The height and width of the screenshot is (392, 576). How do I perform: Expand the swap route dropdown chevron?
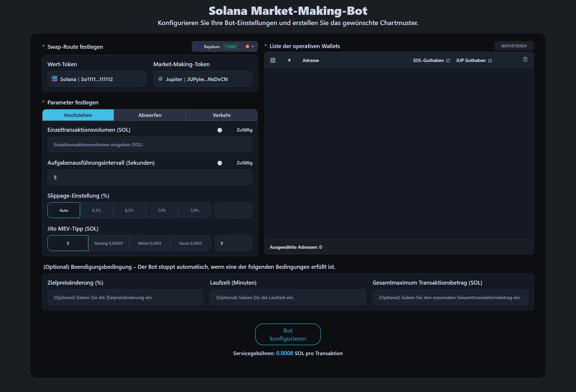pos(253,47)
